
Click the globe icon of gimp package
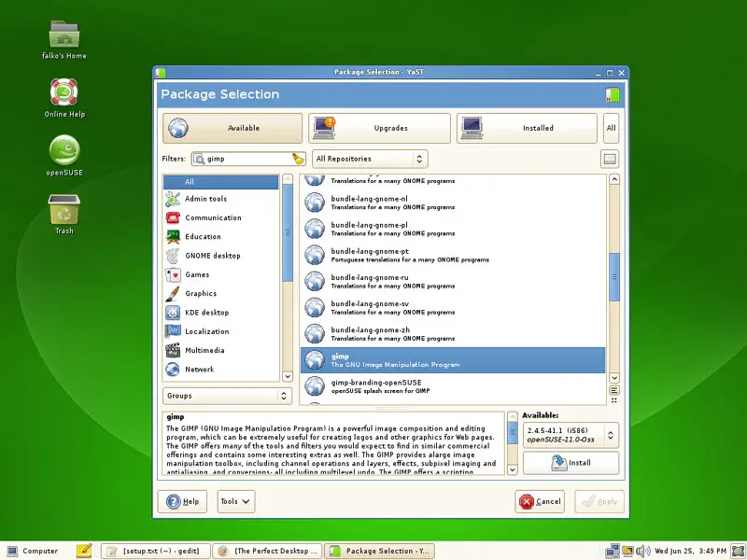click(x=315, y=360)
